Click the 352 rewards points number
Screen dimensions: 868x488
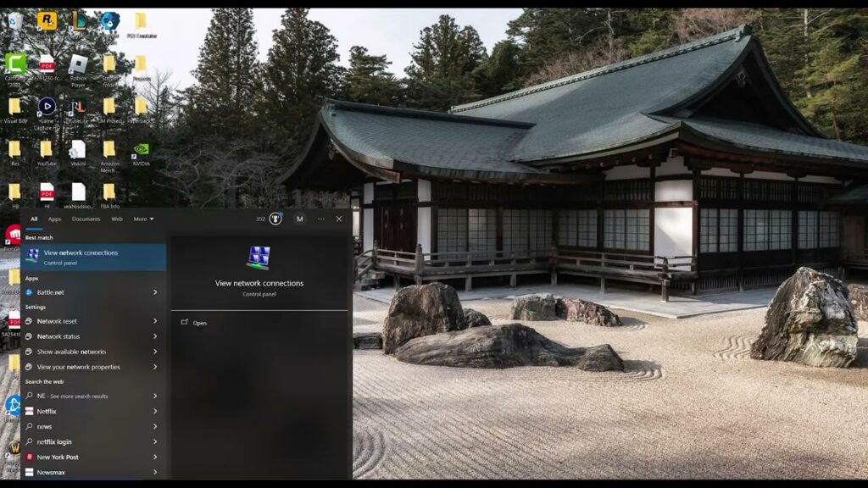[260, 219]
